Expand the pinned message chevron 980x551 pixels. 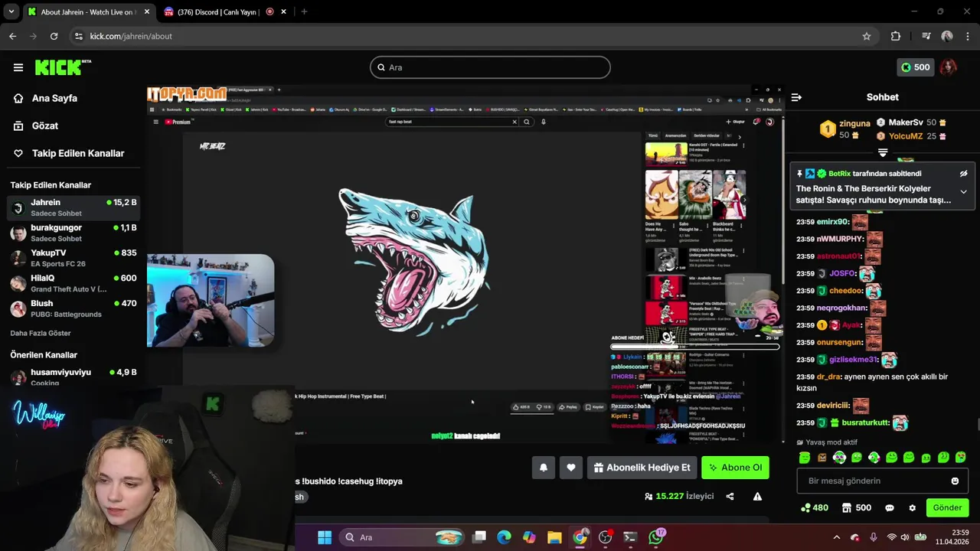pos(963,191)
